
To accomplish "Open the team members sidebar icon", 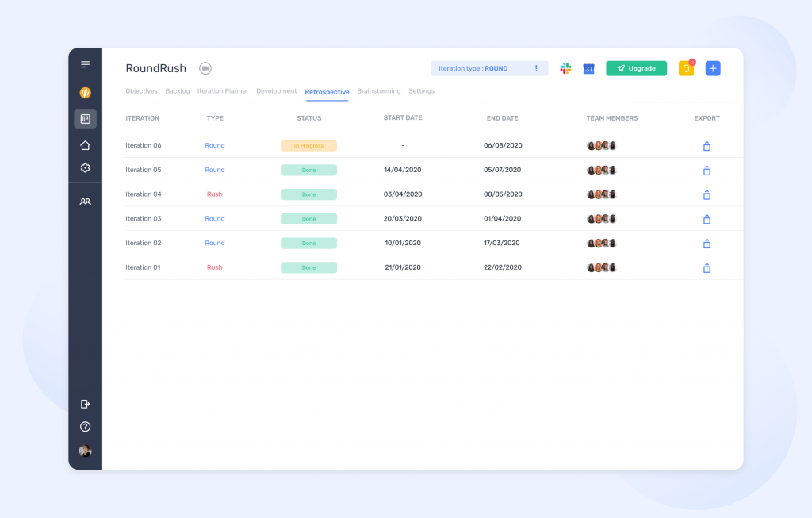I will pyautogui.click(x=85, y=201).
